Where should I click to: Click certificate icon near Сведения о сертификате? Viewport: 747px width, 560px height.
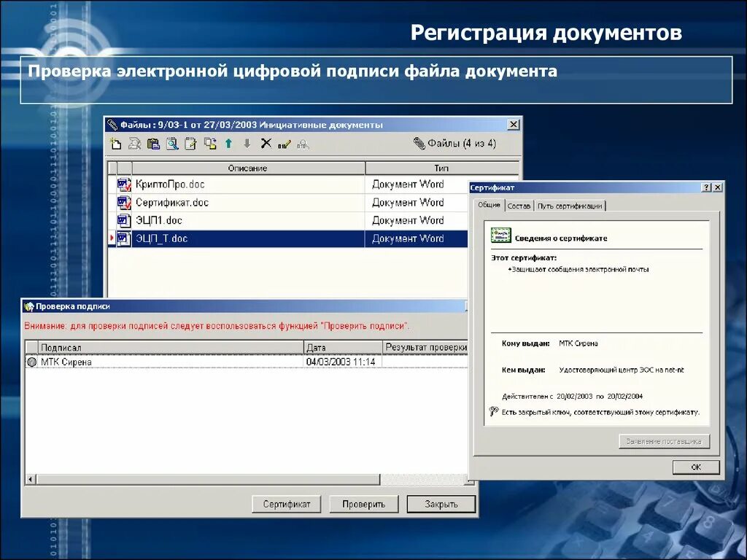point(500,236)
